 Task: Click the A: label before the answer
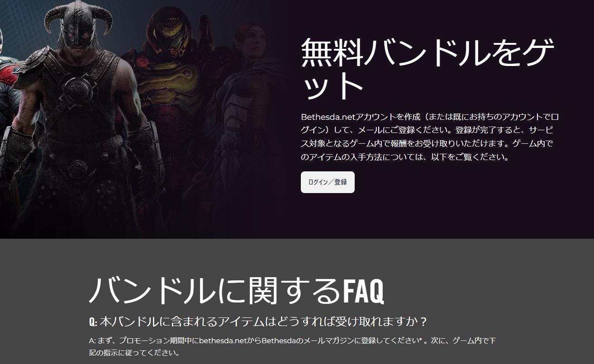92,340
